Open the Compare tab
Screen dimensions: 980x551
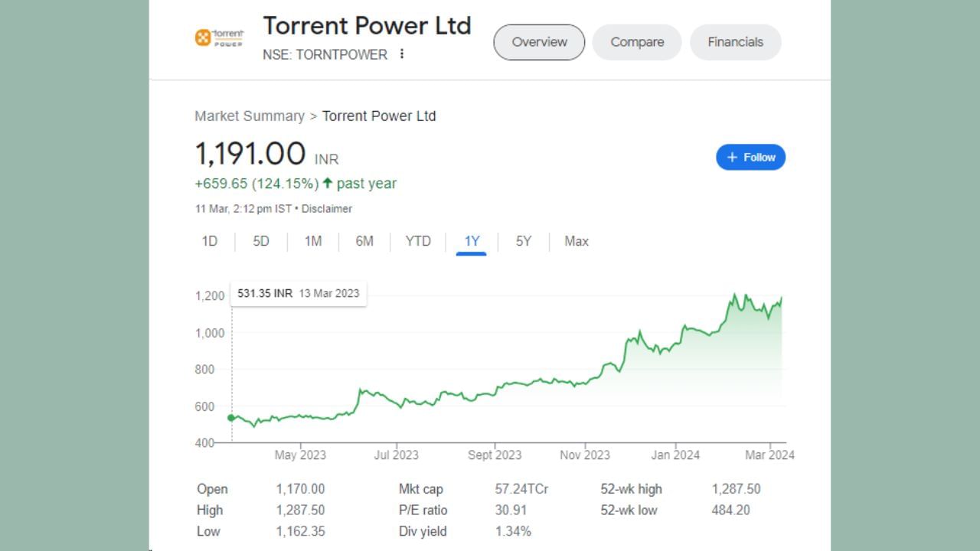point(637,42)
